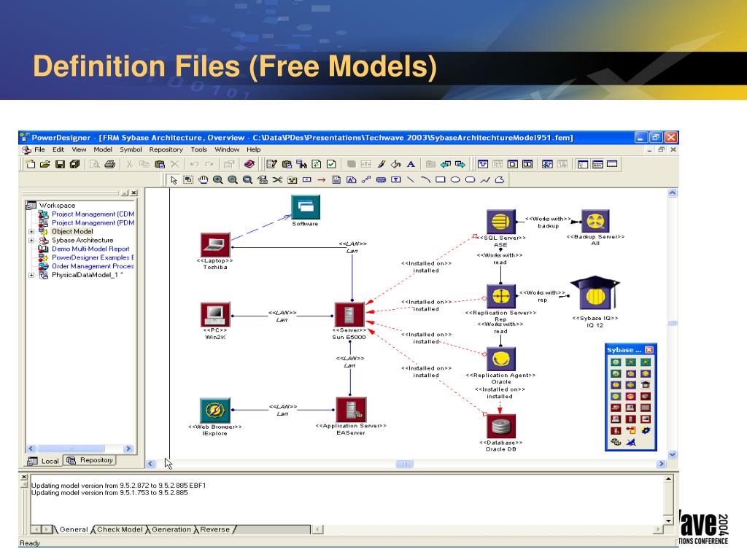Expand the PhysicalDataModel_1 tree node
Screen dimensions: 747x560
coord(31,275)
